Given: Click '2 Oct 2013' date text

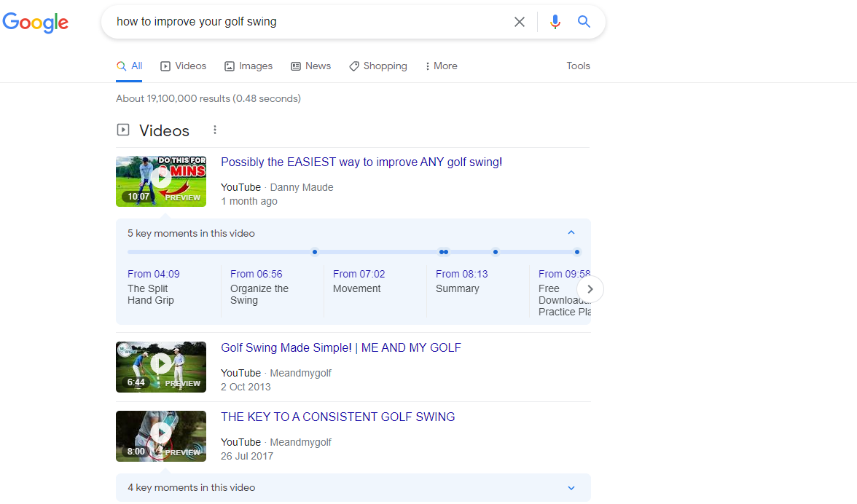Looking at the screenshot, I should tap(246, 387).
